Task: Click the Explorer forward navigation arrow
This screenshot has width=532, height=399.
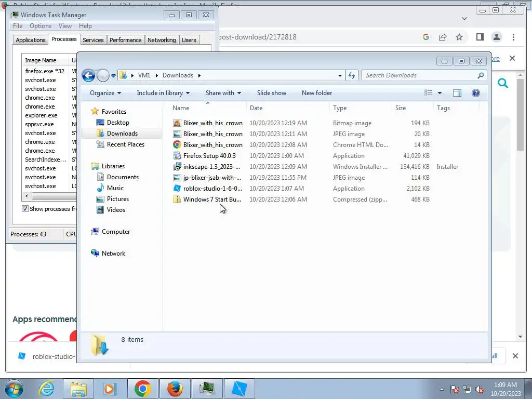Action: click(x=103, y=75)
